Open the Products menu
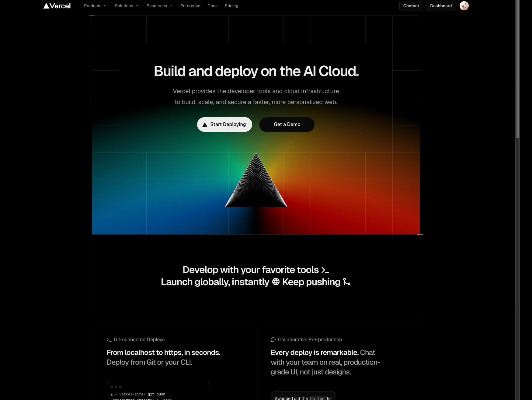 (x=95, y=6)
